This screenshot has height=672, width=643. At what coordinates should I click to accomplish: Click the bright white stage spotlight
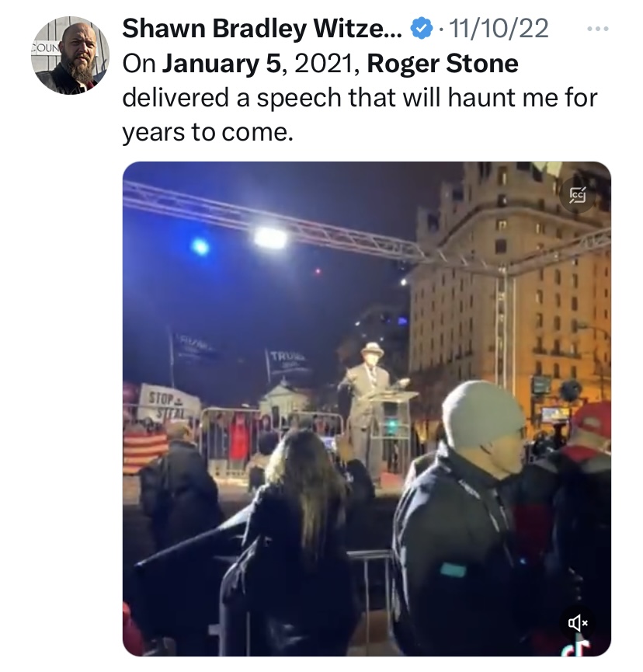(x=270, y=238)
